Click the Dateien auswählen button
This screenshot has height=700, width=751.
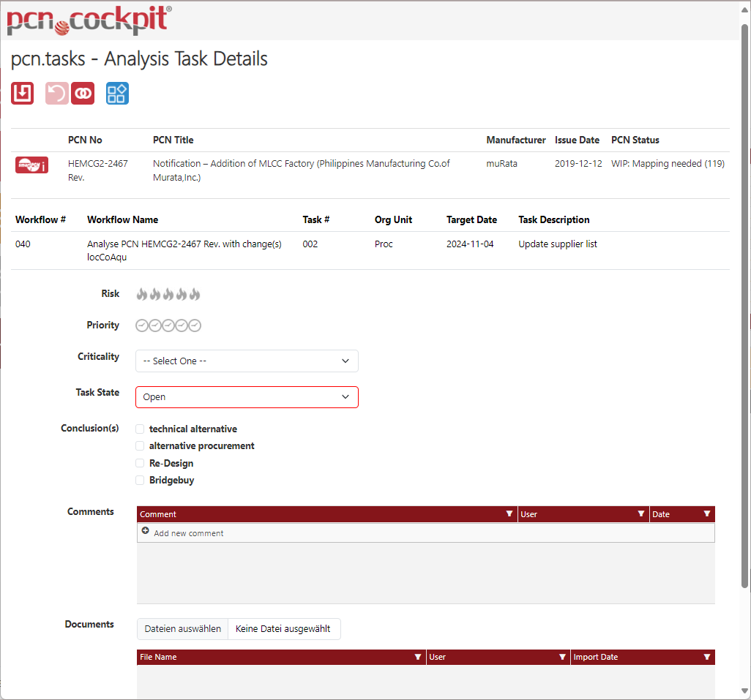coord(182,629)
